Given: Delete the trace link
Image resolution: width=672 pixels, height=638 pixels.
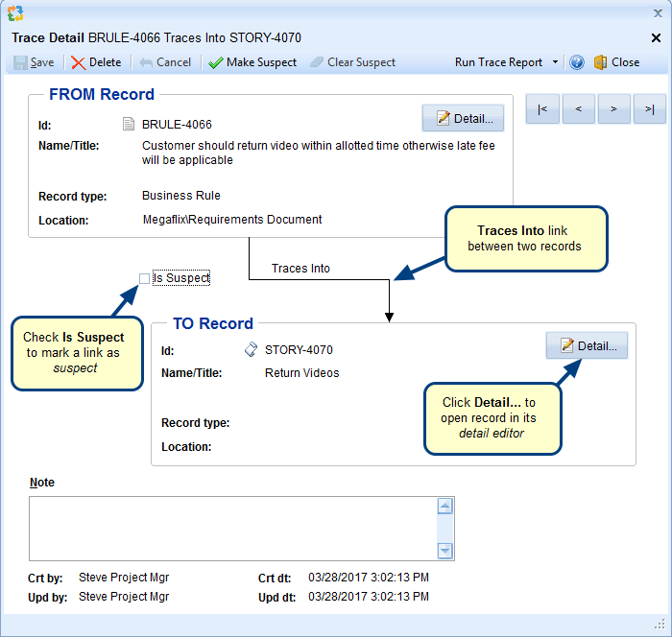Looking at the screenshot, I should [96, 62].
